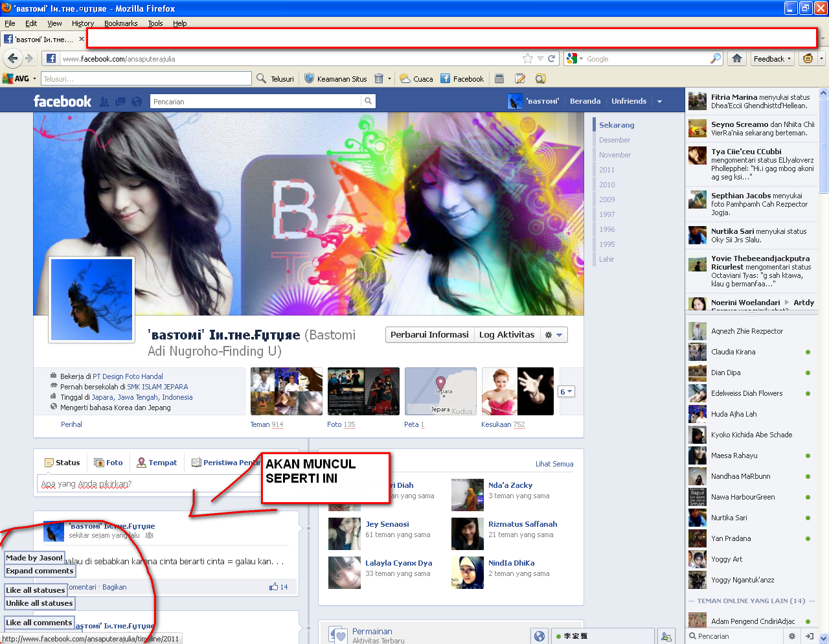The height and width of the screenshot is (644, 829).
Task: Open the View menu
Action: [x=54, y=23]
